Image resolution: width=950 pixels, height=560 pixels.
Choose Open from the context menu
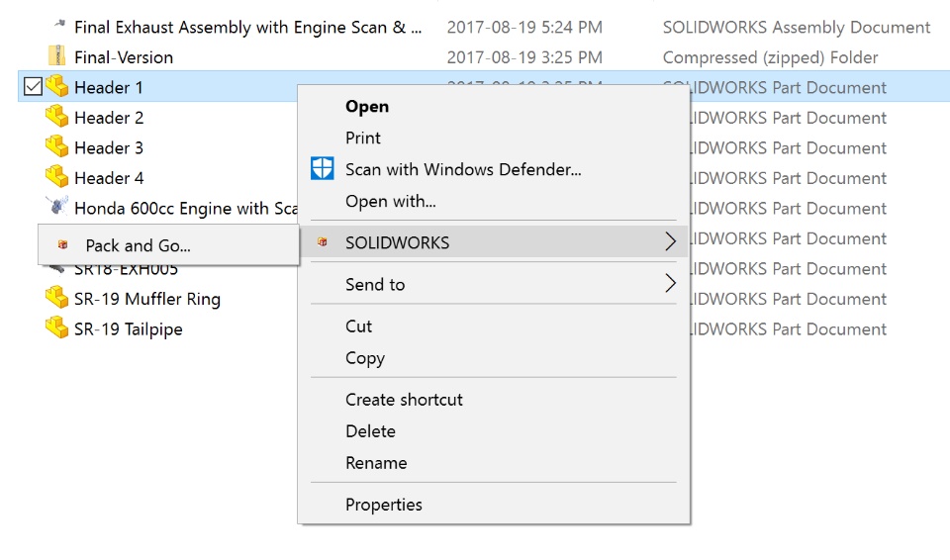[x=367, y=107]
